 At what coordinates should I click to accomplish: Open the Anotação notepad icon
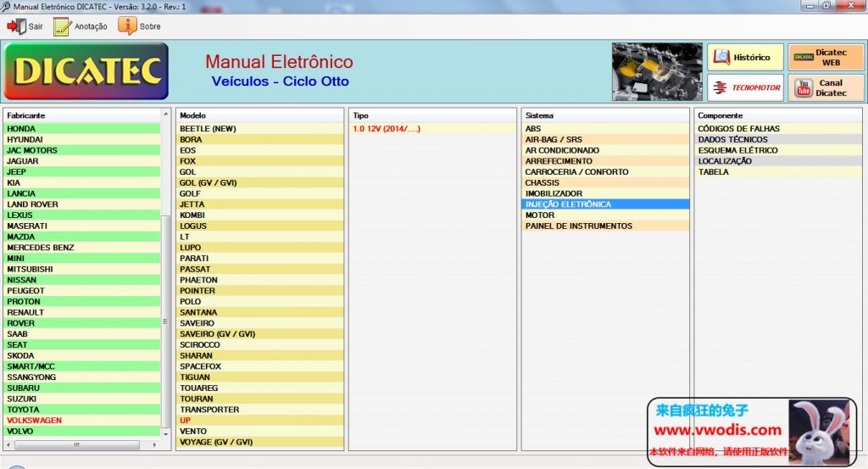(62, 26)
